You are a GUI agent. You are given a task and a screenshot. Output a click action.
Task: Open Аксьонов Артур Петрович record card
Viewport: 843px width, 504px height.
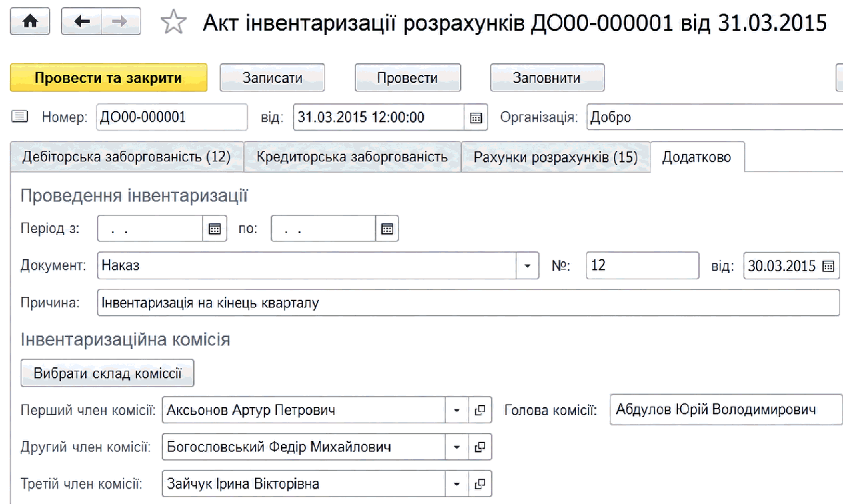[x=481, y=411]
